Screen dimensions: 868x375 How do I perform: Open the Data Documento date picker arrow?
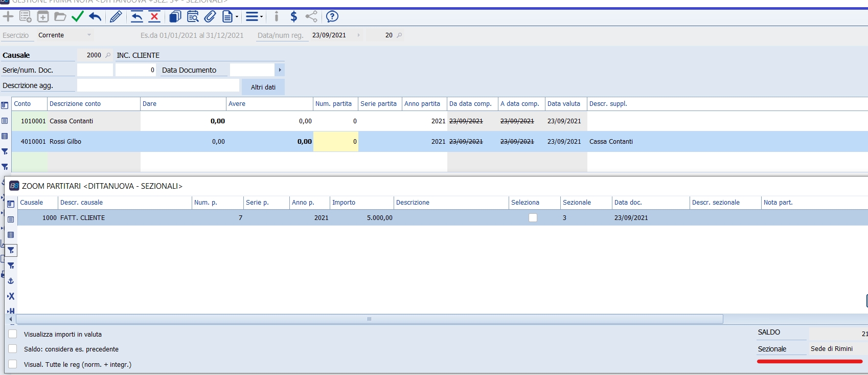[280, 70]
